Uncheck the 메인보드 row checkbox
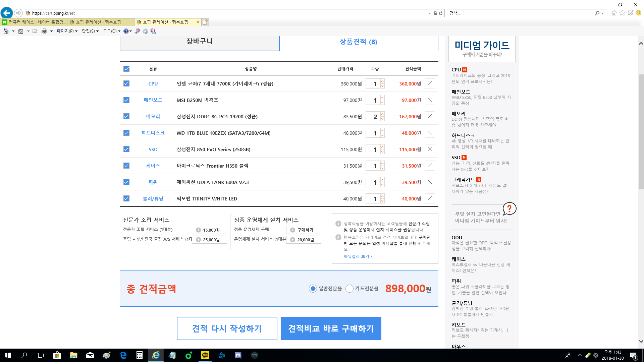This screenshot has height=362, width=644. (126, 100)
